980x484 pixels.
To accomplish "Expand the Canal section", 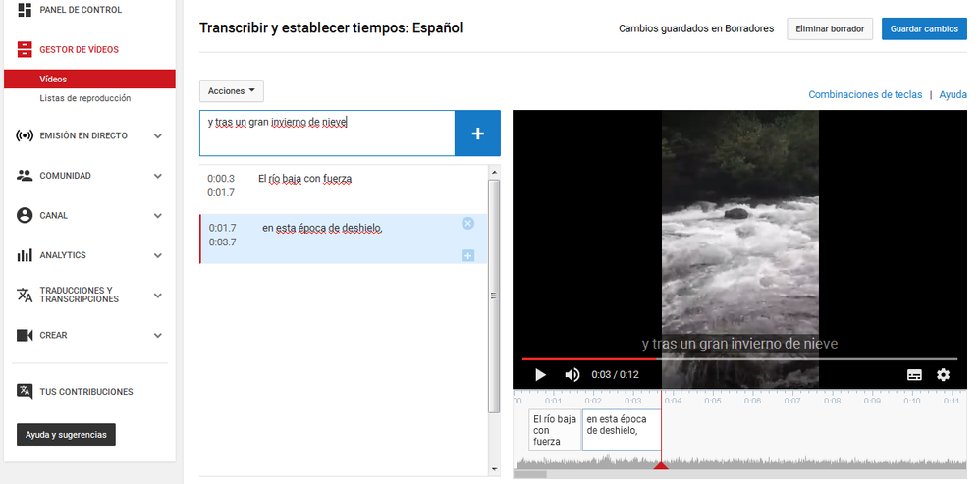I will [x=157, y=216].
